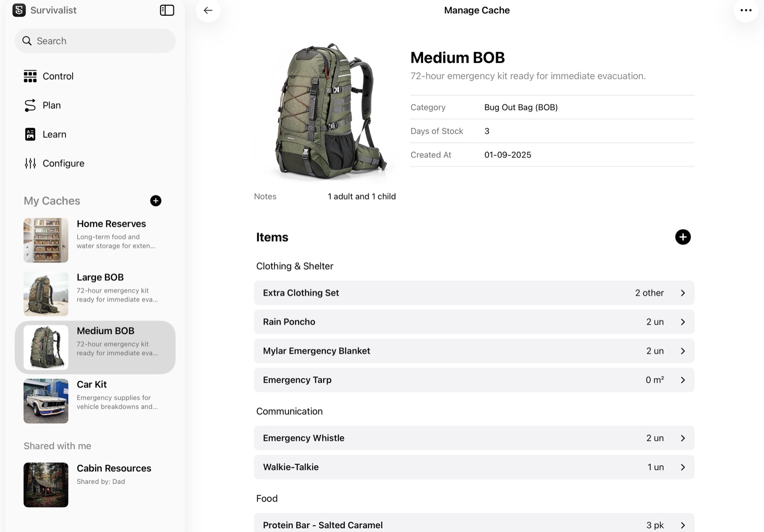Add a new cache with plus icon
Image resolution: width=764 pixels, height=532 pixels.
(156, 201)
